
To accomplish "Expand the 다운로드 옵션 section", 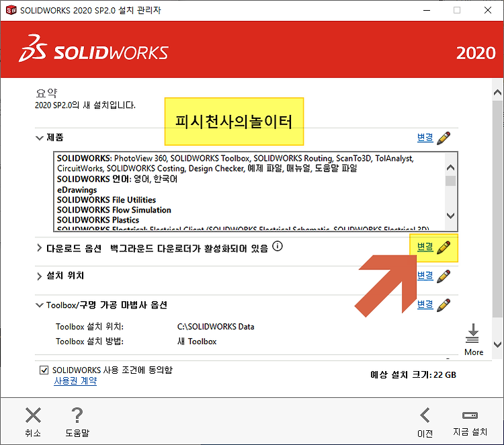I will 39,248.
